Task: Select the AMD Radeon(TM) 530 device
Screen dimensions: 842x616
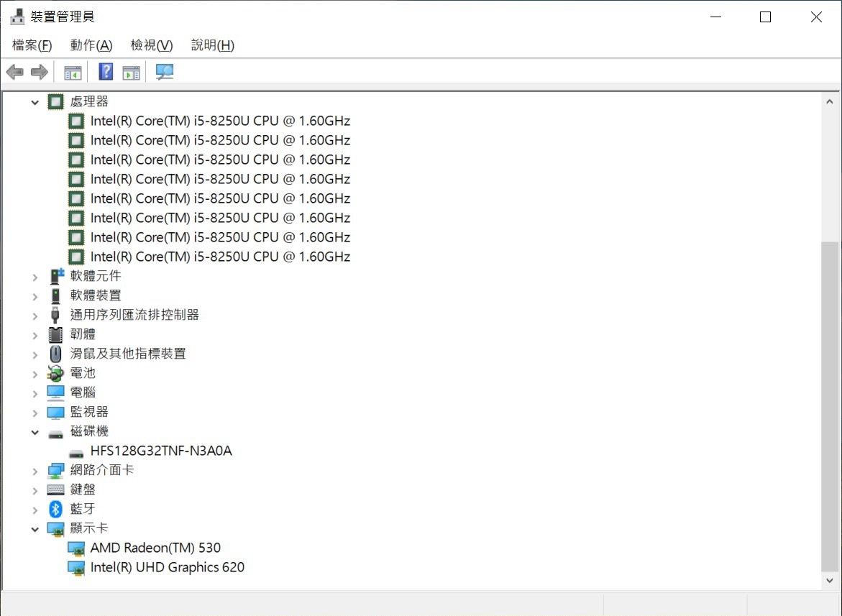Action: pyautogui.click(x=155, y=548)
